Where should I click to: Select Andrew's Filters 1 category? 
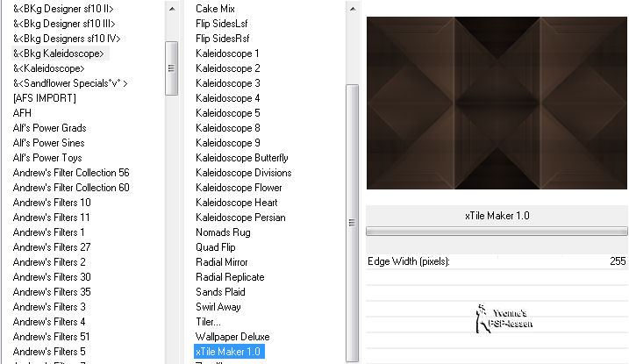tap(48, 232)
